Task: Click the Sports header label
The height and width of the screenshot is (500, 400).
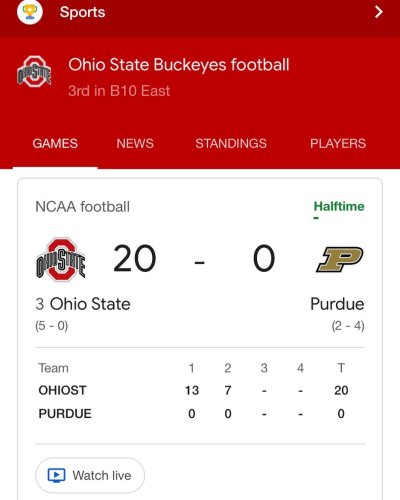Action: (82, 12)
